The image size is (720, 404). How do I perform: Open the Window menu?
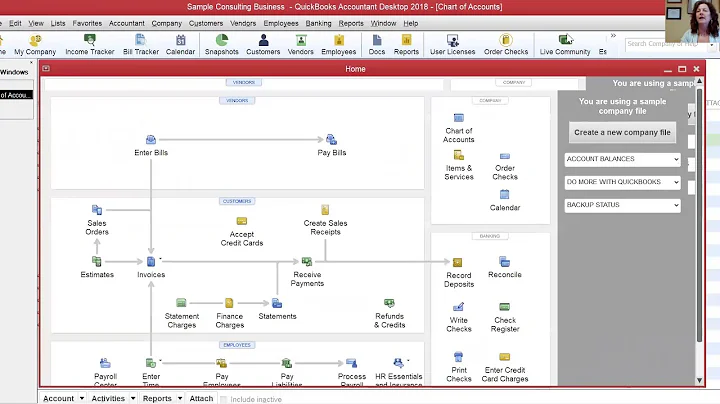click(383, 23)
